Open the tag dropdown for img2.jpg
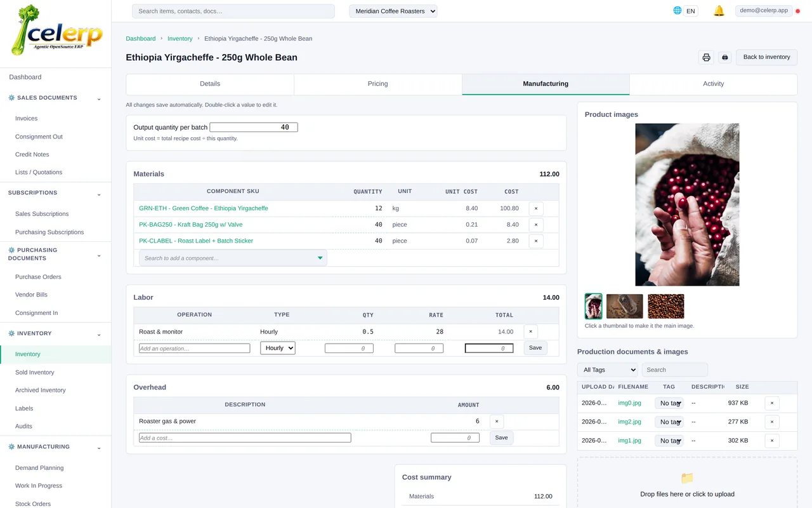Viewport: 812px width, 508px height. coord(669,422)
